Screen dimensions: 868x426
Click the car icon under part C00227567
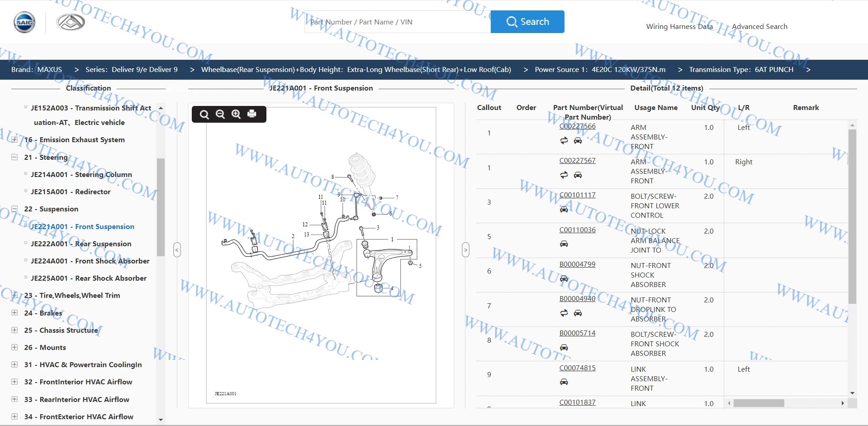pyautogui.click(x=578, y=175)
